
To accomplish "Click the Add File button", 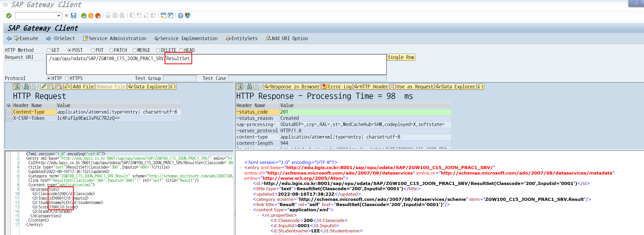I will pyautogui.click(x=83, y=86).
